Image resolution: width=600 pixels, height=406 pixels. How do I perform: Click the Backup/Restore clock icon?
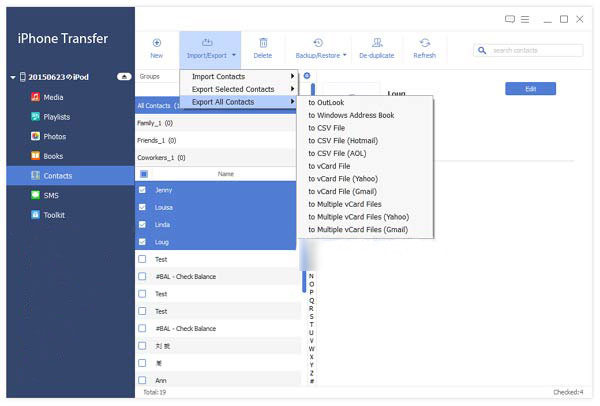[318, 42]
